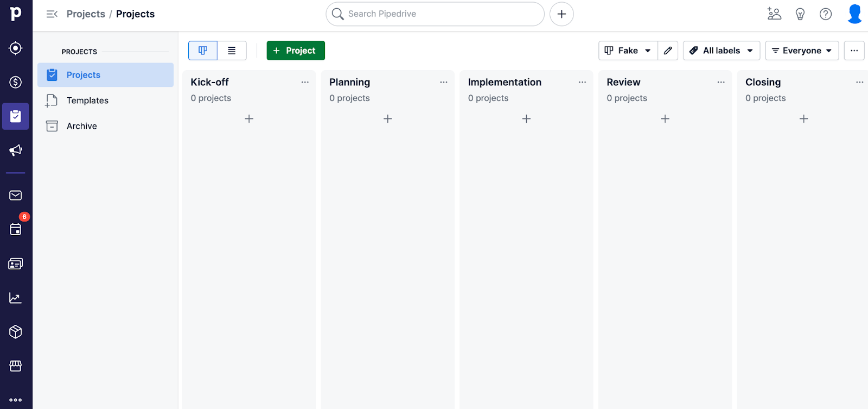Open the All labels filter dropdown
Image resolution: width=868 pixels, height=409 pixels.
point(721,51)
